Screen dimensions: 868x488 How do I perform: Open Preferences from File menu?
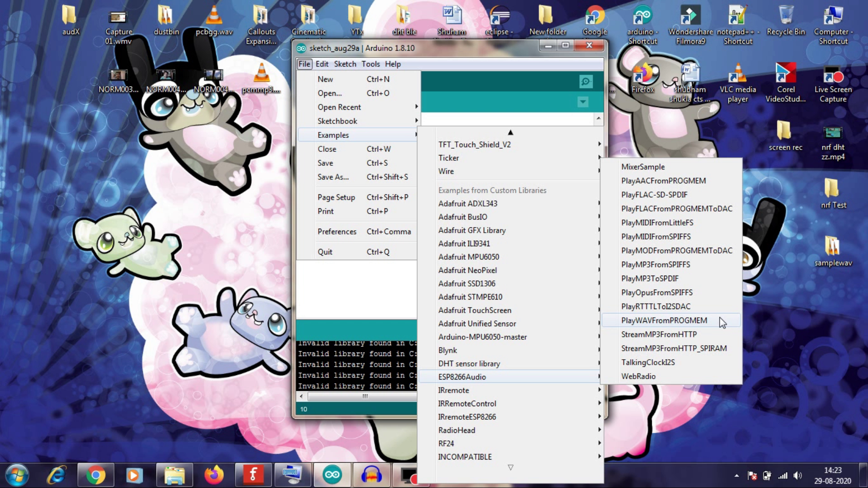[357, 231]
